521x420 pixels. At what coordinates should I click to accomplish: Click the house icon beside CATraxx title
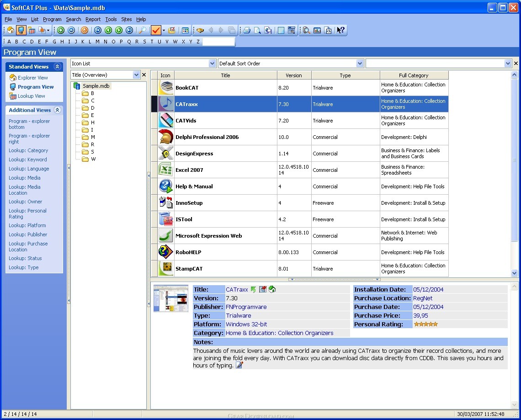click(272, 289)
